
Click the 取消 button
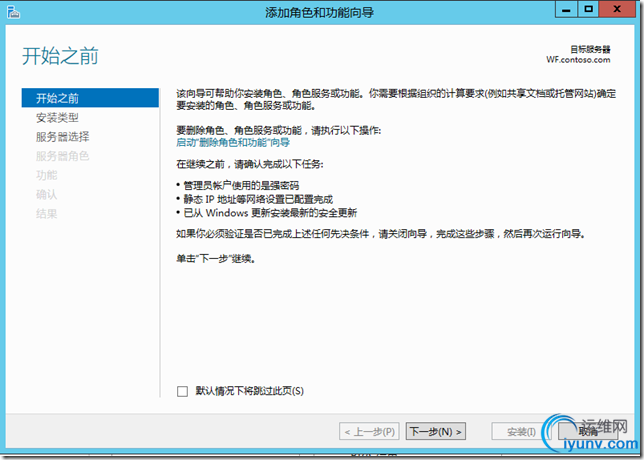pos(588,432)
